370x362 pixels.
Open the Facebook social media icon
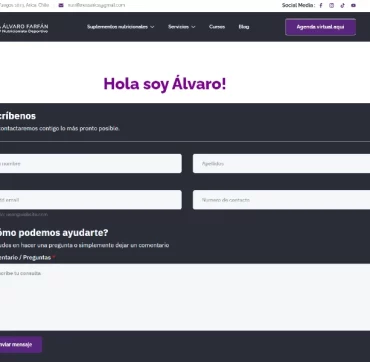point(321,5)
